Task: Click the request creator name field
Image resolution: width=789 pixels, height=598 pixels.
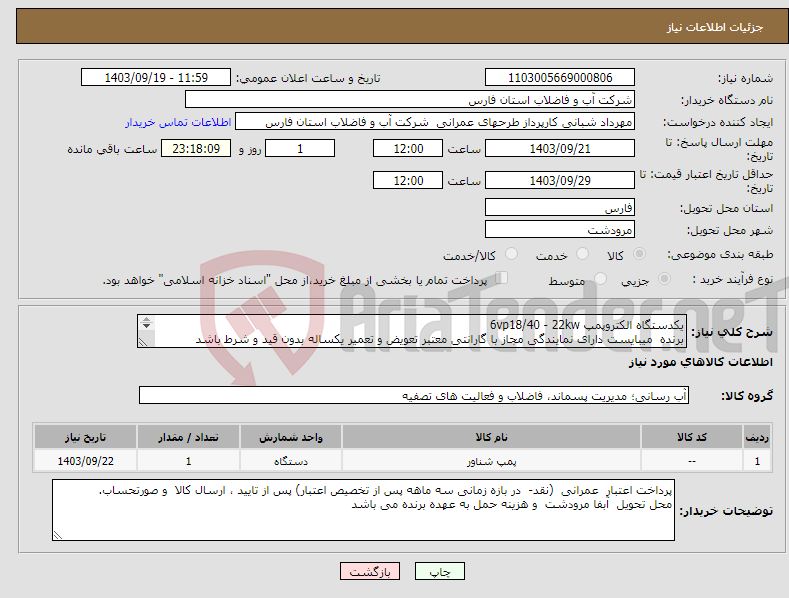Action: pos(435,122)
